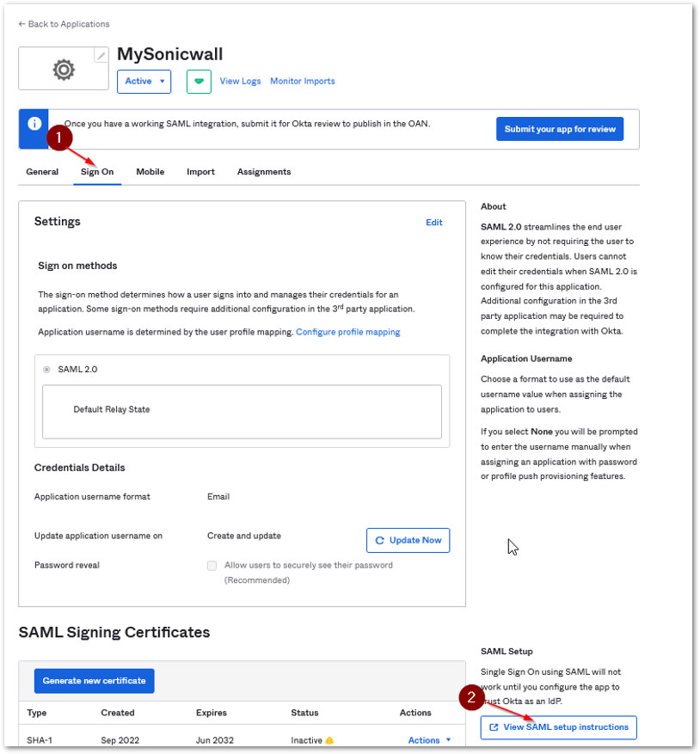Open the Import tab

[x=200, y=172]
